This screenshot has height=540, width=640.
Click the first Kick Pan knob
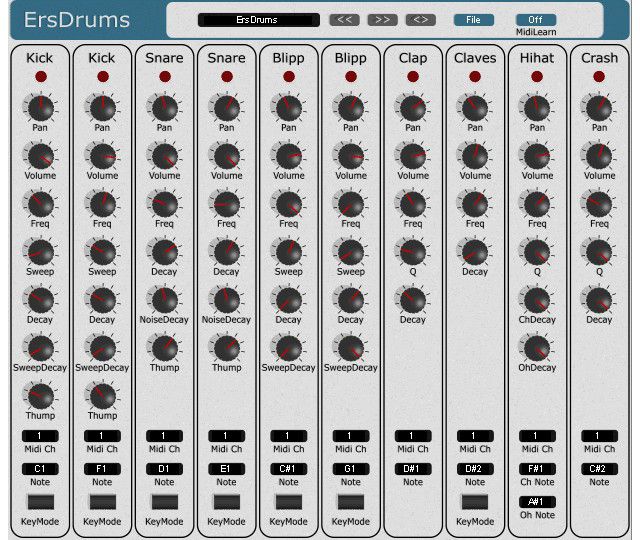[40, 108]
